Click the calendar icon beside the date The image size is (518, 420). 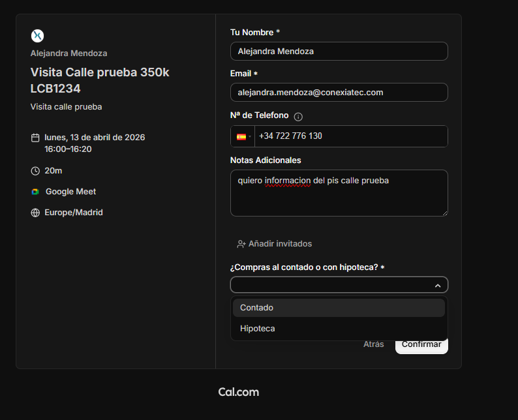35,138
